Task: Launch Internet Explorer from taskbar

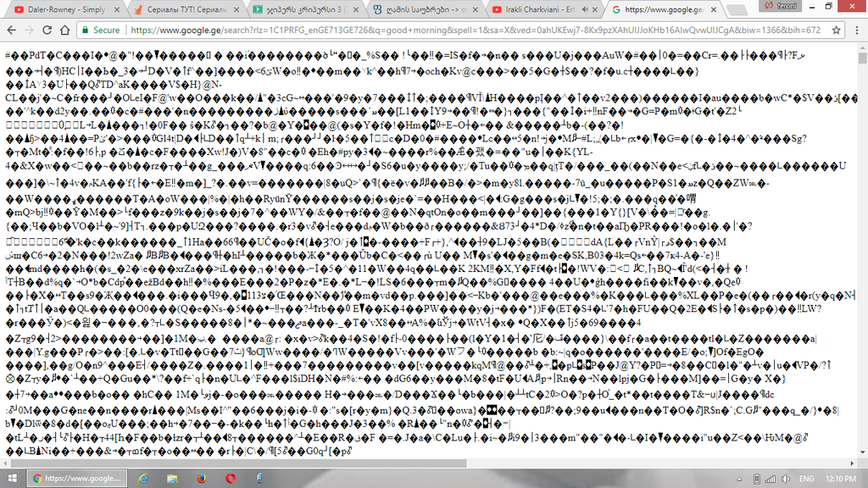Action: click(142, 478)
